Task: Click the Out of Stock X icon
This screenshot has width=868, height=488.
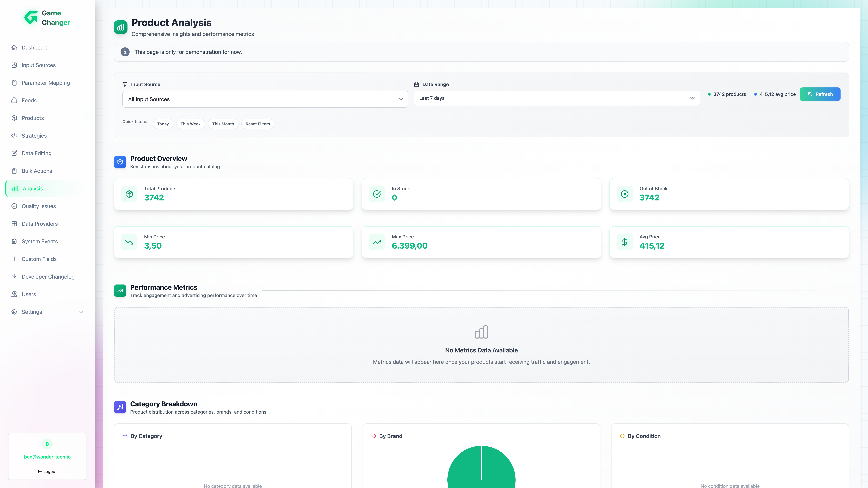Action: [624, 194]
